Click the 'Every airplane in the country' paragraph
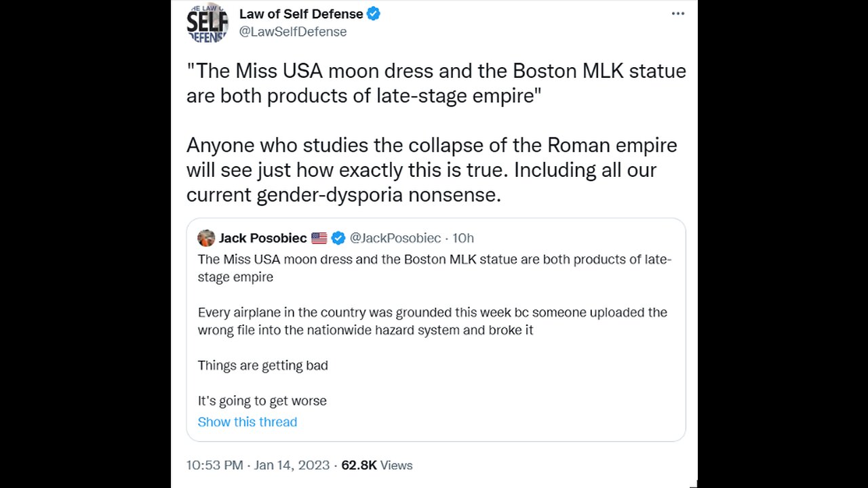Image resolution: width=868 pixels, height=488 pixels. point(432,321)
